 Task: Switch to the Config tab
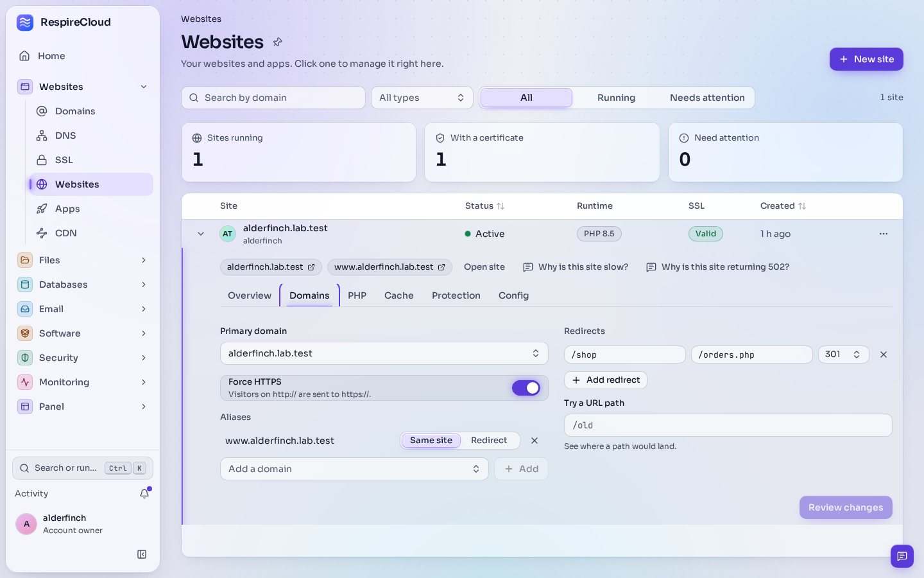tap(513, 295)
